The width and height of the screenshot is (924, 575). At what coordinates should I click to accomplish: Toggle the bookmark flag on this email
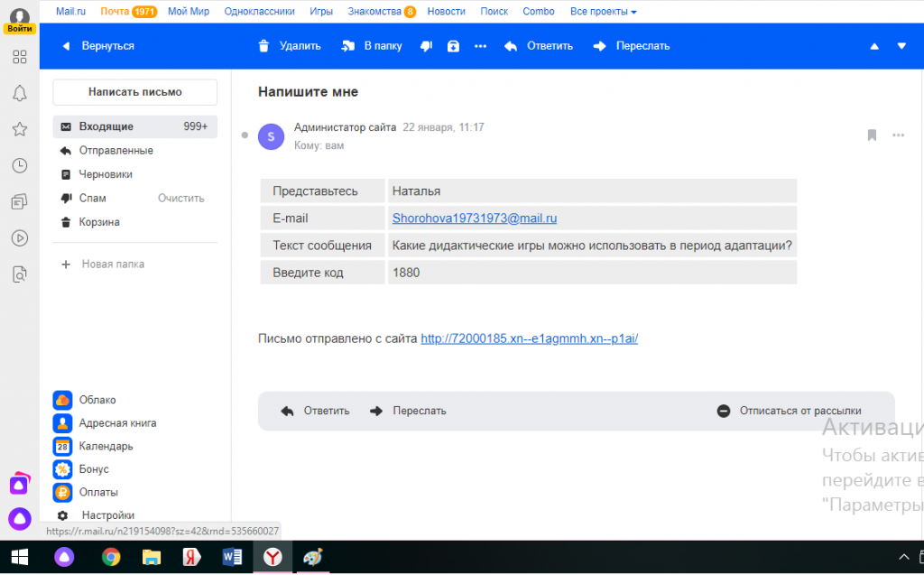coord(872,135)
